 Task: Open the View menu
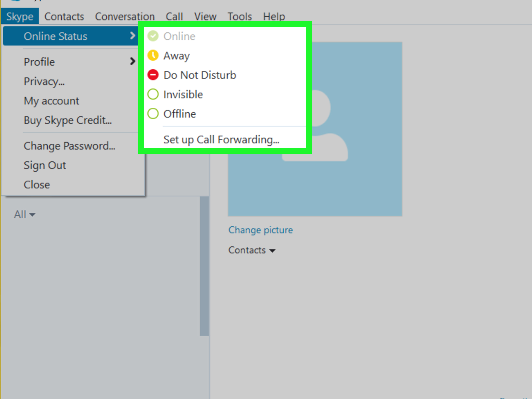pos(205,16)
